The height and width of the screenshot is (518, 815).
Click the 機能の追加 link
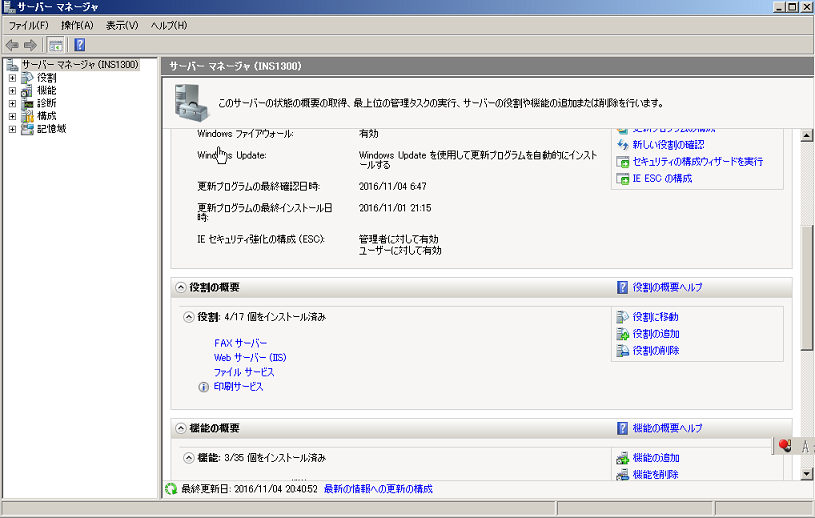656,458
